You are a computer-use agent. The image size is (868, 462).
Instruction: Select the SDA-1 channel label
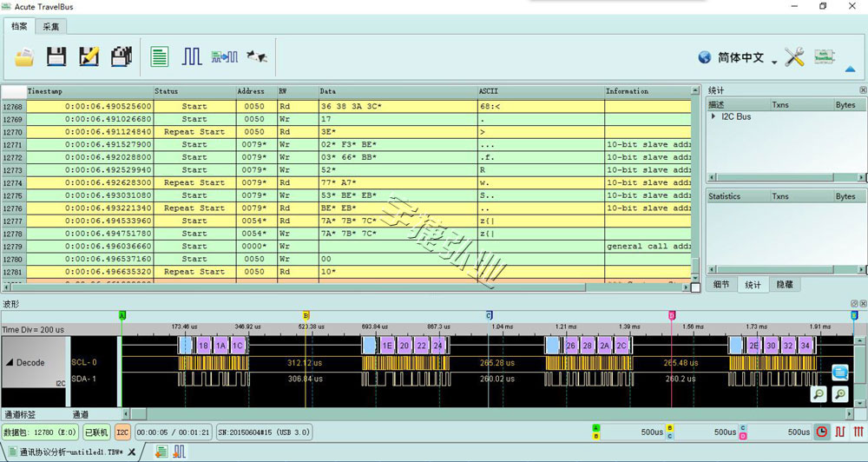click(x=84, y=379)
